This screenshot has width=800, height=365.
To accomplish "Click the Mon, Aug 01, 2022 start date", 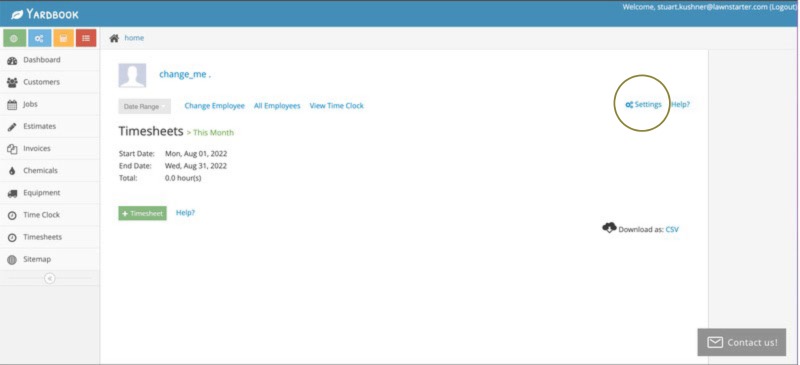I will click(x=196, y=154).
